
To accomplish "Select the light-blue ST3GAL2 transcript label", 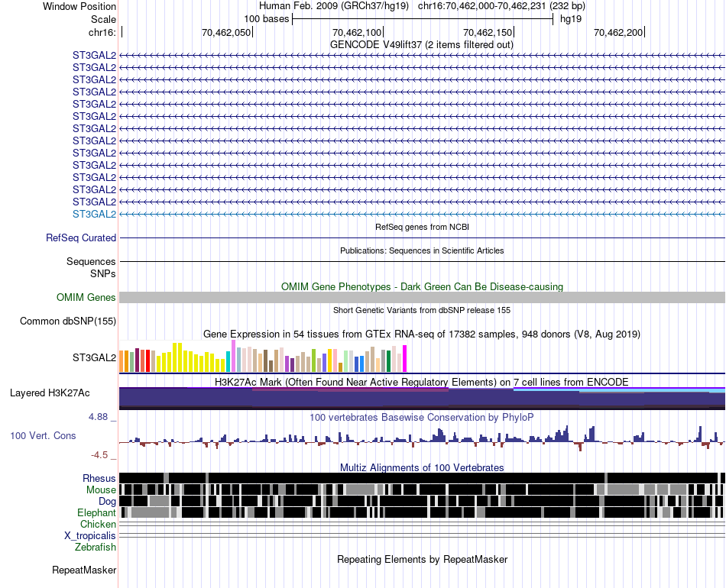I will pyautogui.click(x=95, y=214).
